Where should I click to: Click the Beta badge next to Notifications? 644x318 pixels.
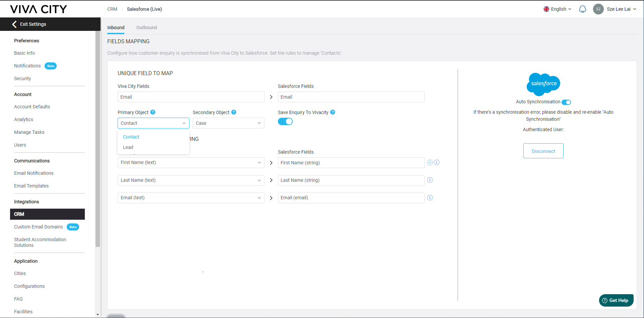coord(51,66)
